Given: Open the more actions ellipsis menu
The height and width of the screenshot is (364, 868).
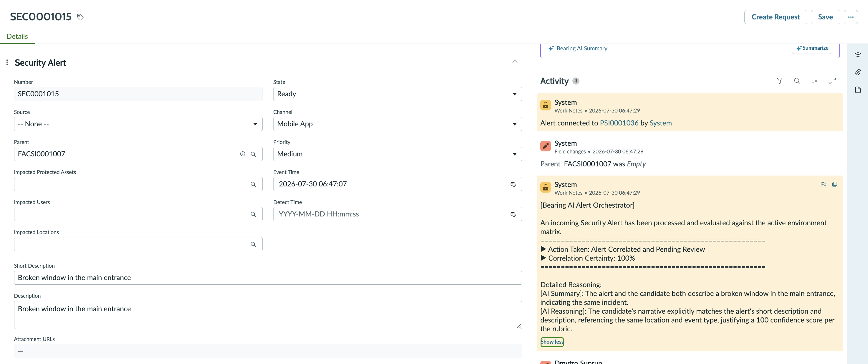Looking at the screenshot, I should click(x=850, y=17).
